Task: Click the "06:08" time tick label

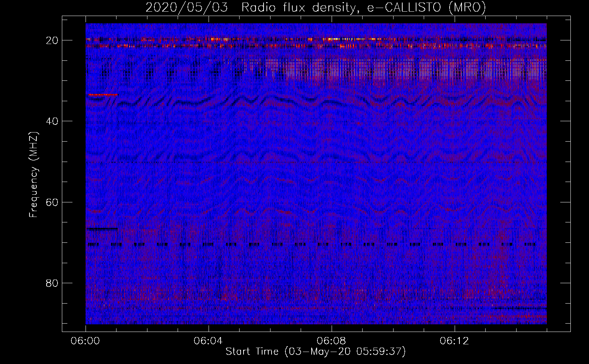Action: 332,341
